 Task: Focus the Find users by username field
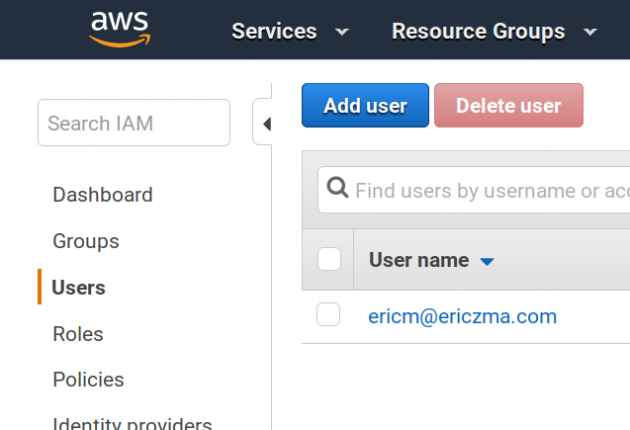[490, 190]
